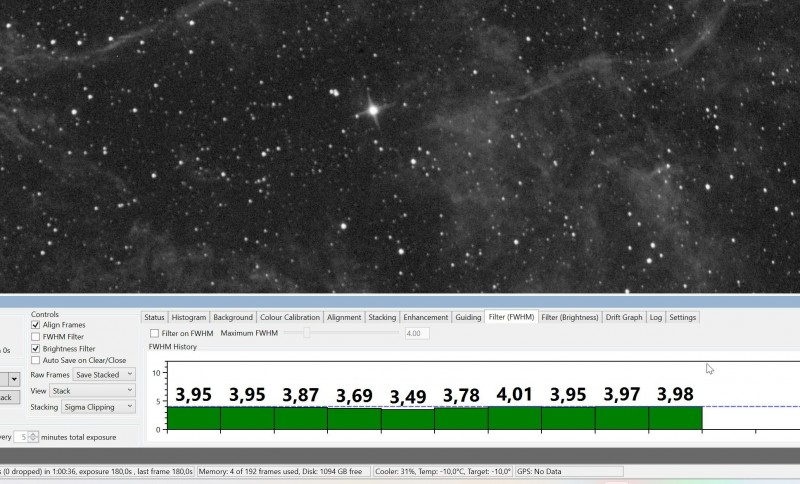Click the 'Maximum FWHM' label

pyautogui.click(x=249, y=333)
